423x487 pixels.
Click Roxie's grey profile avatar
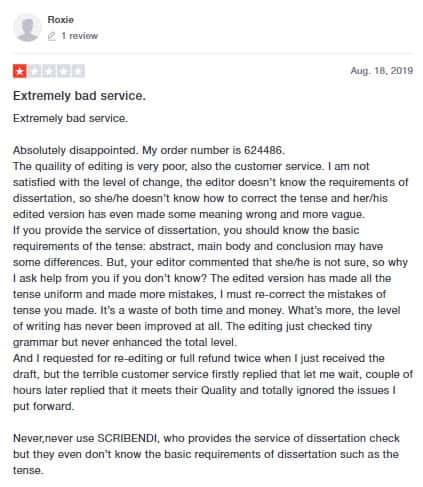click(x=27, y=28)
